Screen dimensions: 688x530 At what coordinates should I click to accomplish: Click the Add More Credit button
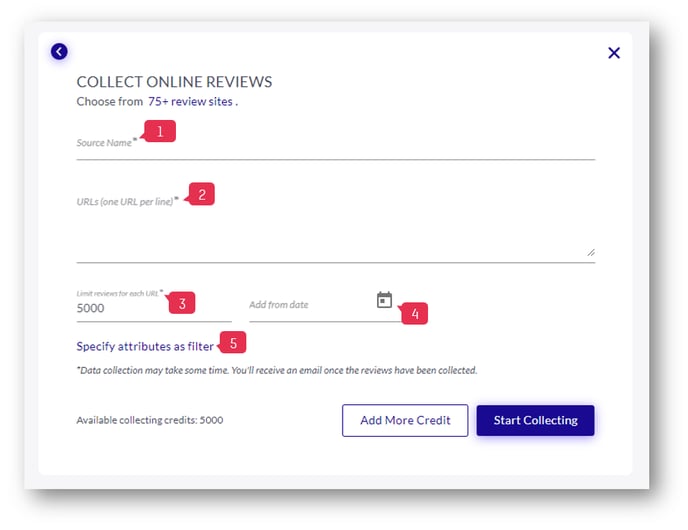[405, 420]
